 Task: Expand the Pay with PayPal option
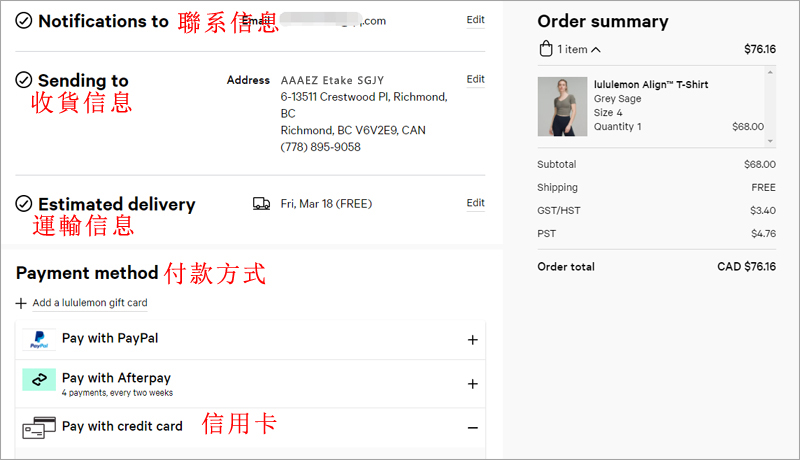[x=472, y=340]
